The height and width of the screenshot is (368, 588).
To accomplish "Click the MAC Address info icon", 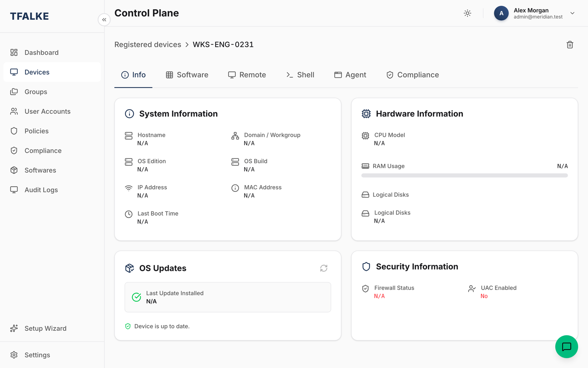I will coord(235,188).
